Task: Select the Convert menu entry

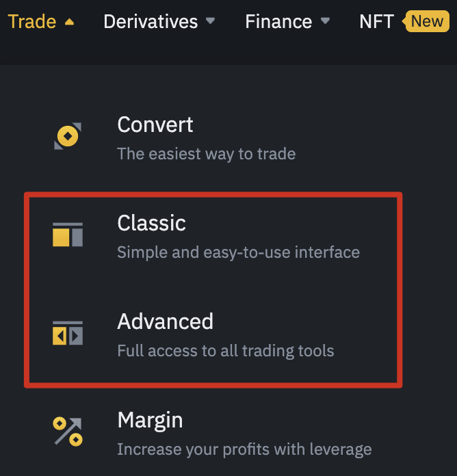Action: [155, 124]
